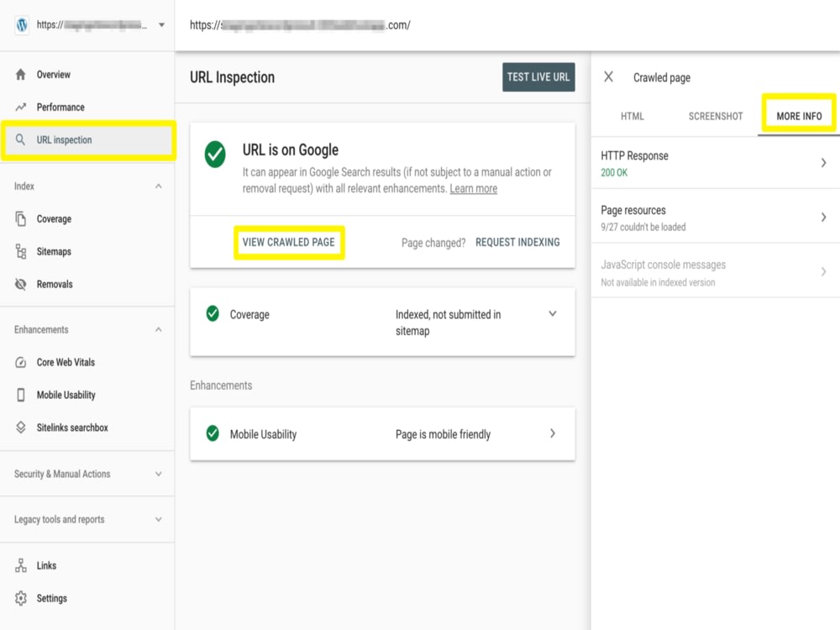This screenshot has width=840, height=630.
Task: Open Sitemaps using its tree icon
Action: (20, 251)
